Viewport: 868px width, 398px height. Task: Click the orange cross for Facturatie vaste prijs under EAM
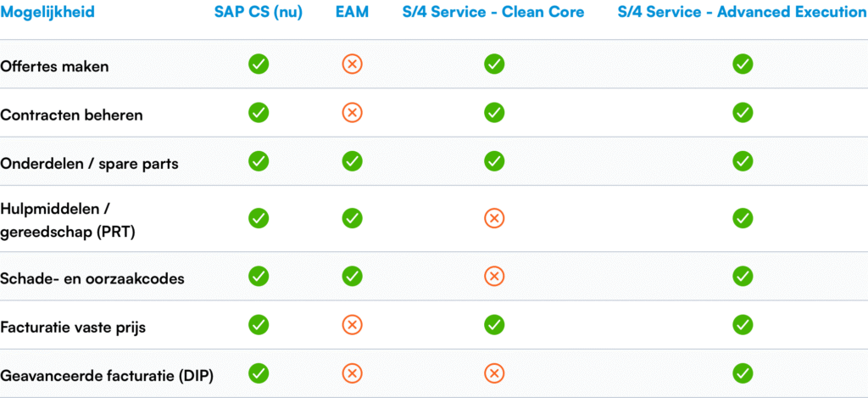coord(352,324)
